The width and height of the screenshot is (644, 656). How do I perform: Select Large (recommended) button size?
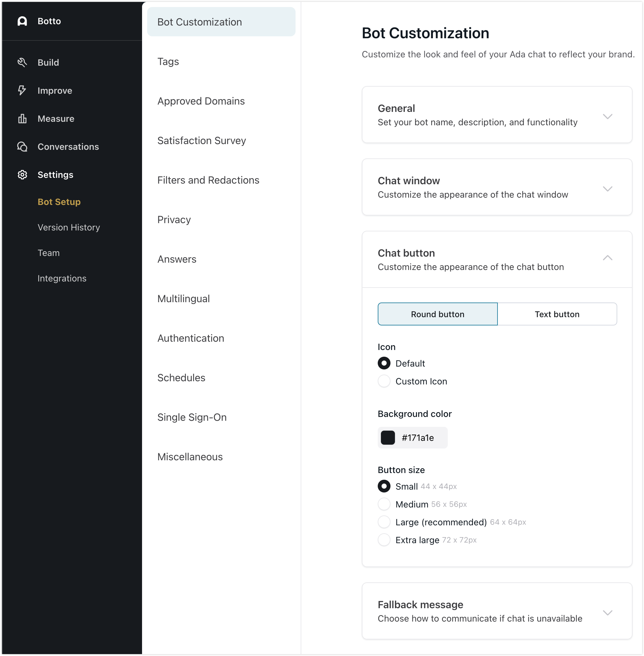pos(384,522)
